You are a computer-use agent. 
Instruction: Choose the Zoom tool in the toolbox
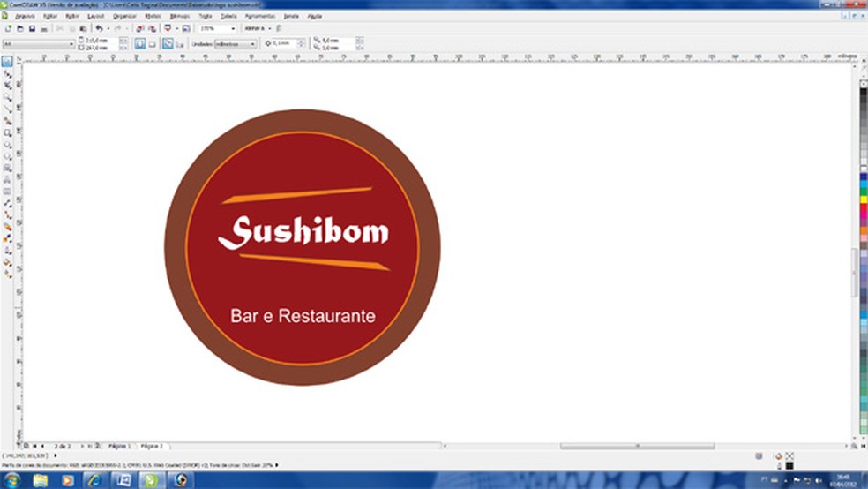[x=7, y=97]
